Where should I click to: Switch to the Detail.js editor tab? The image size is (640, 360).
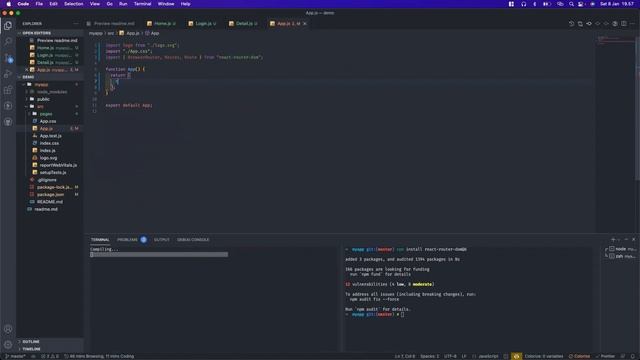tap(244, 24)
